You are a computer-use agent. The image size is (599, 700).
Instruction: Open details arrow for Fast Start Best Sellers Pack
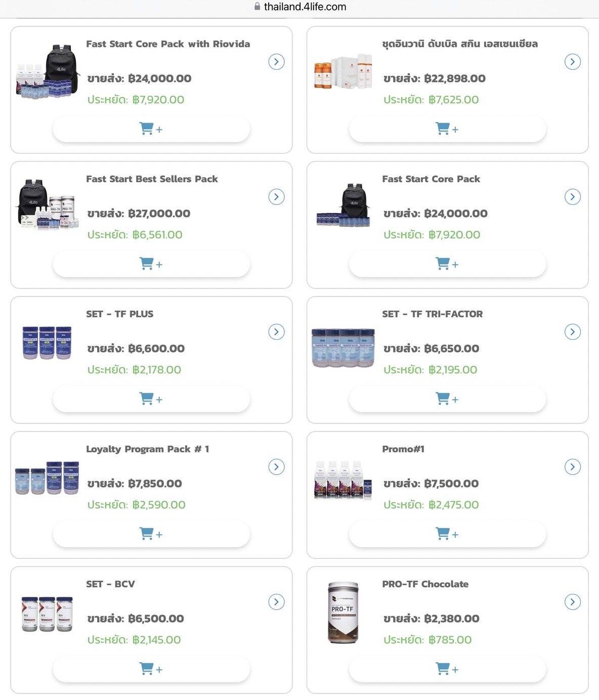pos(276,197)
